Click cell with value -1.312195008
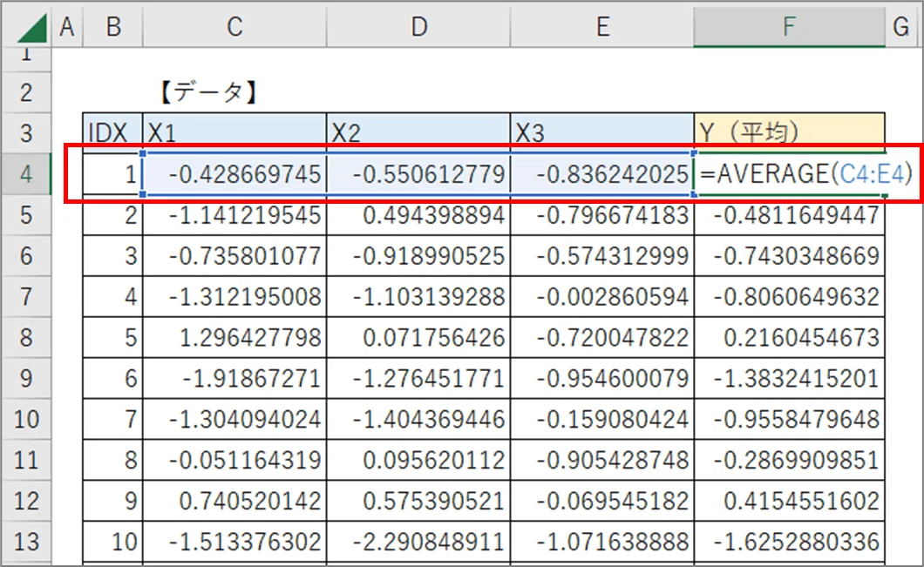This screenshot has height=567, width=924. [x=234, y=296]
